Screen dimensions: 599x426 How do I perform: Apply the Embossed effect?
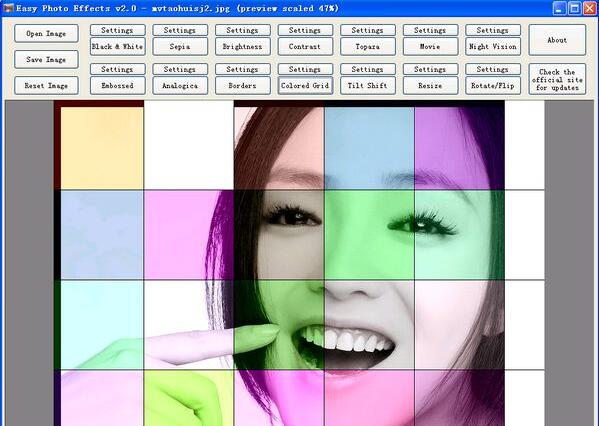point(118,86)
